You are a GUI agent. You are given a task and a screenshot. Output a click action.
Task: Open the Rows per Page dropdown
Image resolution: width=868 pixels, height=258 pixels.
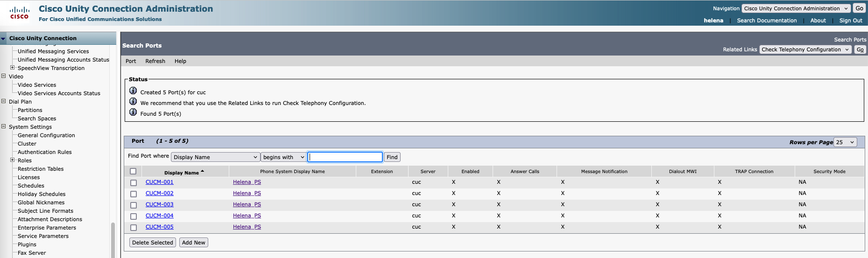tap(846, 142)
